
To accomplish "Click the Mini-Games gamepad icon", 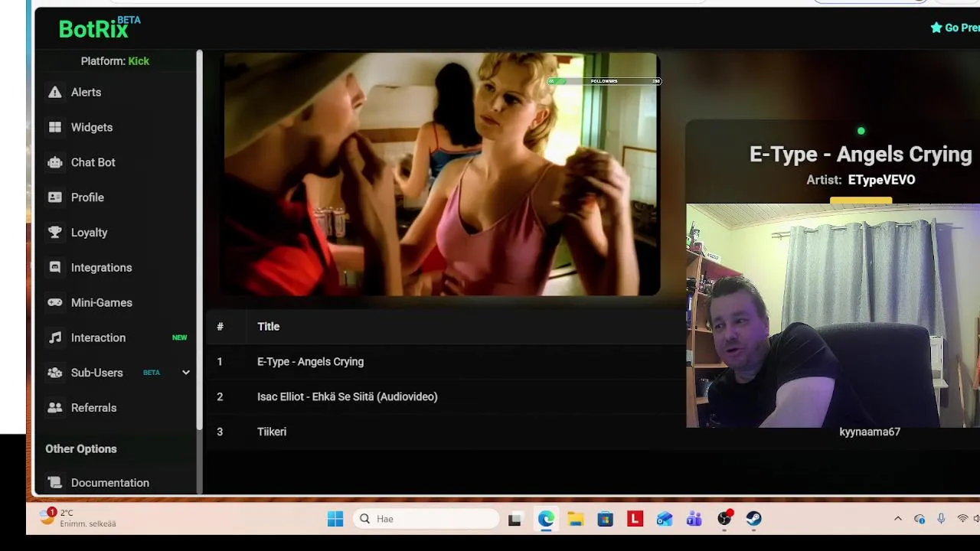I will tap(54, 302).
